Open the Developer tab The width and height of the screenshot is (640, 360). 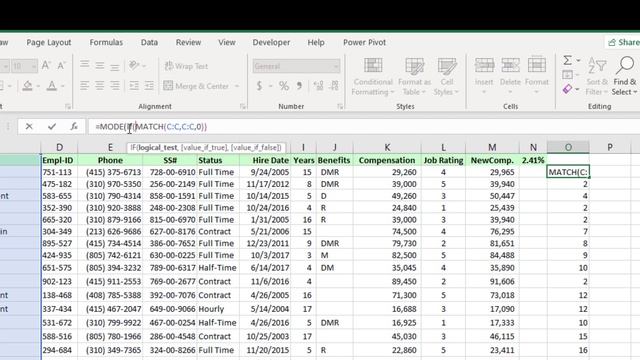[x=271, y=42]
